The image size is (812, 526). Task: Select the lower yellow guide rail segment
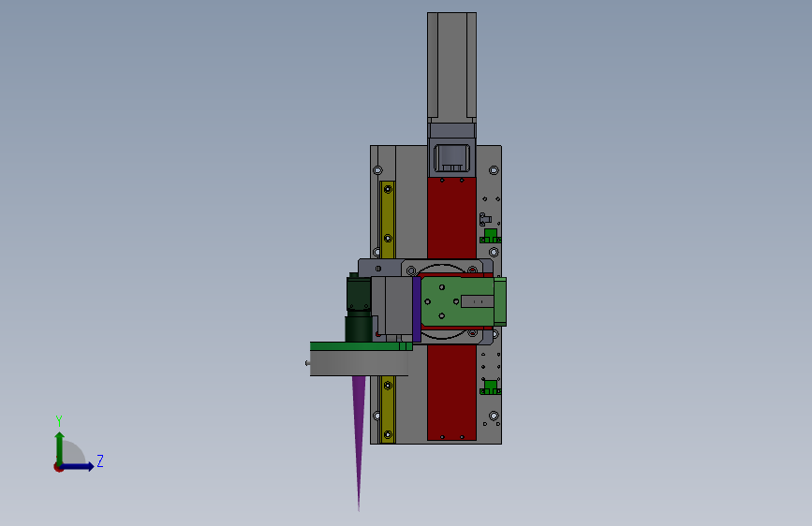coord(388,410)
